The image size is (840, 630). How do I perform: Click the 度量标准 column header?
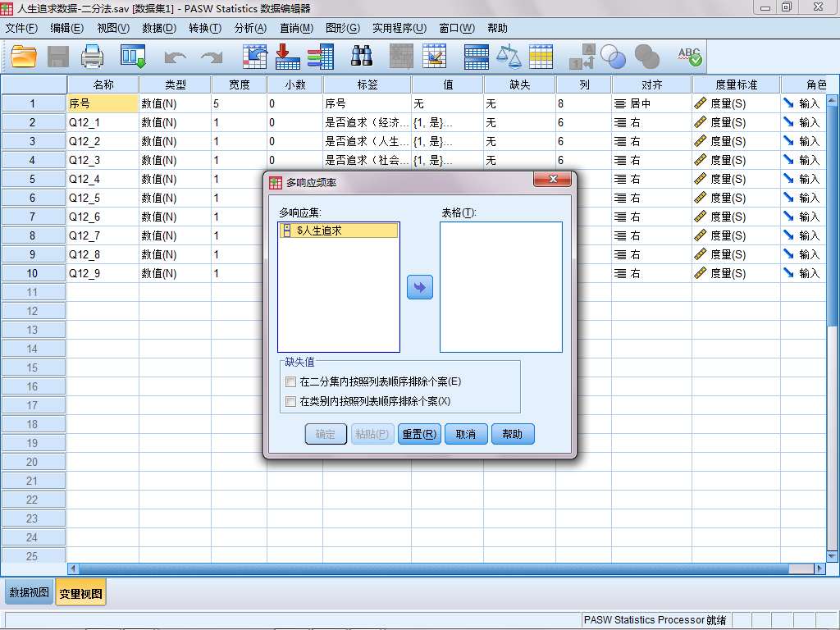[736, 84]
